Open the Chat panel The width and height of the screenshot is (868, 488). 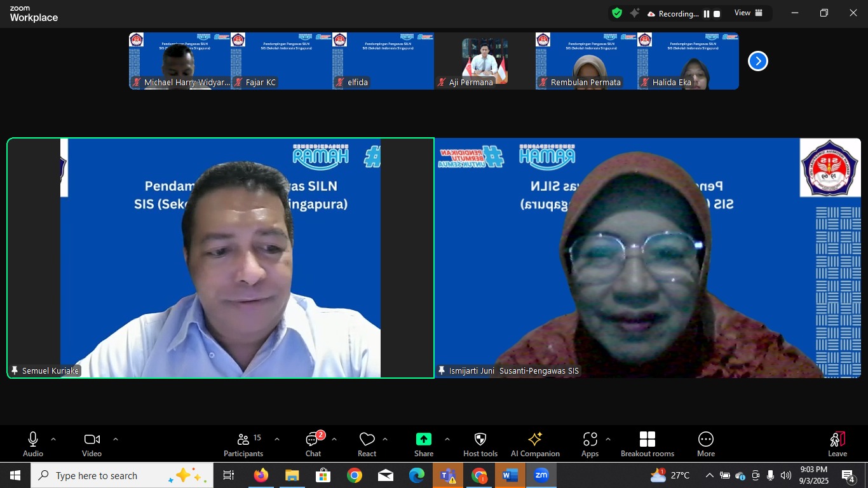[313, 444]
